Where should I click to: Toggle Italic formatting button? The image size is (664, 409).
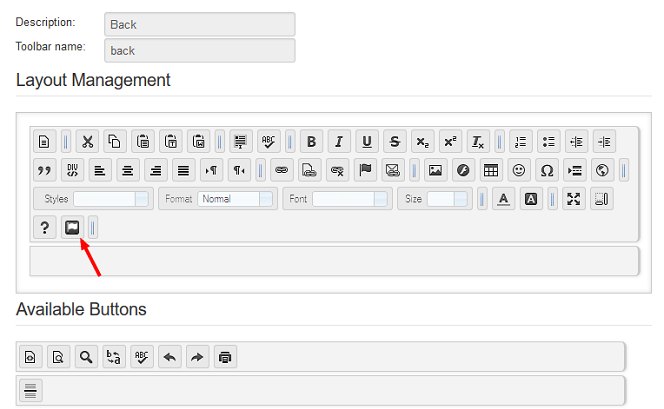(x=339, y=141)
